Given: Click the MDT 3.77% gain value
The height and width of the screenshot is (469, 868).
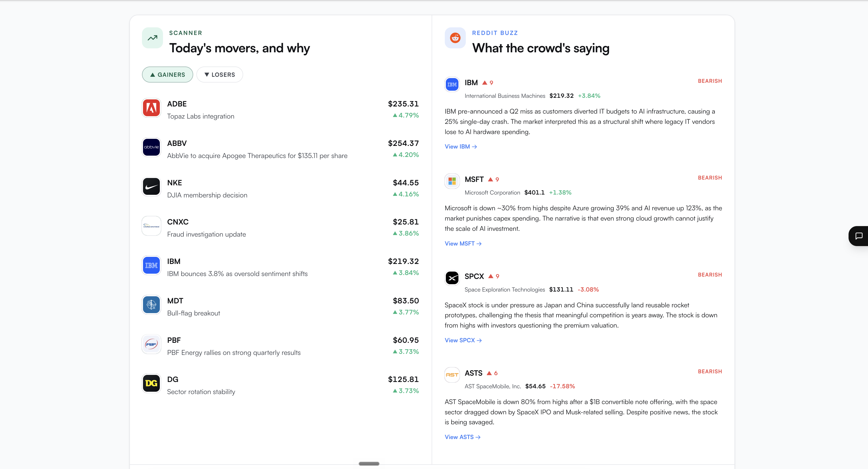Looking at the screenshot, I should pyautogui.click(x=406, y=312).
